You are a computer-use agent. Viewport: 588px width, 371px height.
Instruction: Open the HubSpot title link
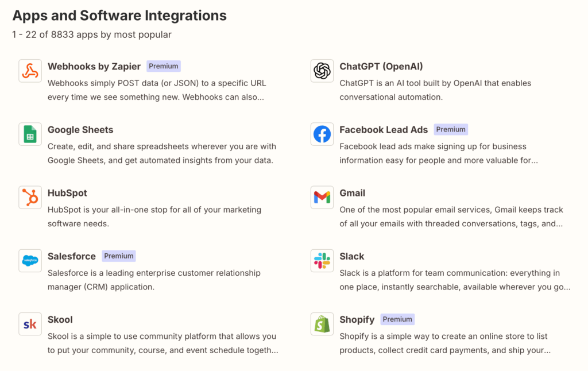(x=67, y=193)
